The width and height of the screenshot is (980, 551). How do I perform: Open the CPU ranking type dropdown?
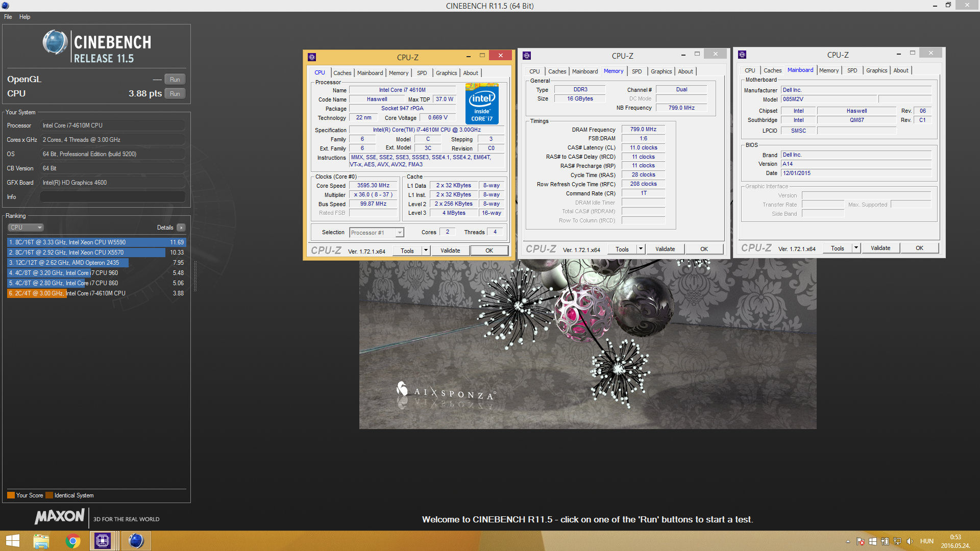coord(26,228)
